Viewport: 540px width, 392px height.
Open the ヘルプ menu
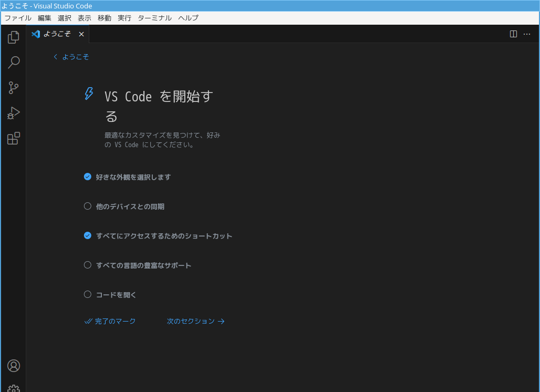pos(188,18)
